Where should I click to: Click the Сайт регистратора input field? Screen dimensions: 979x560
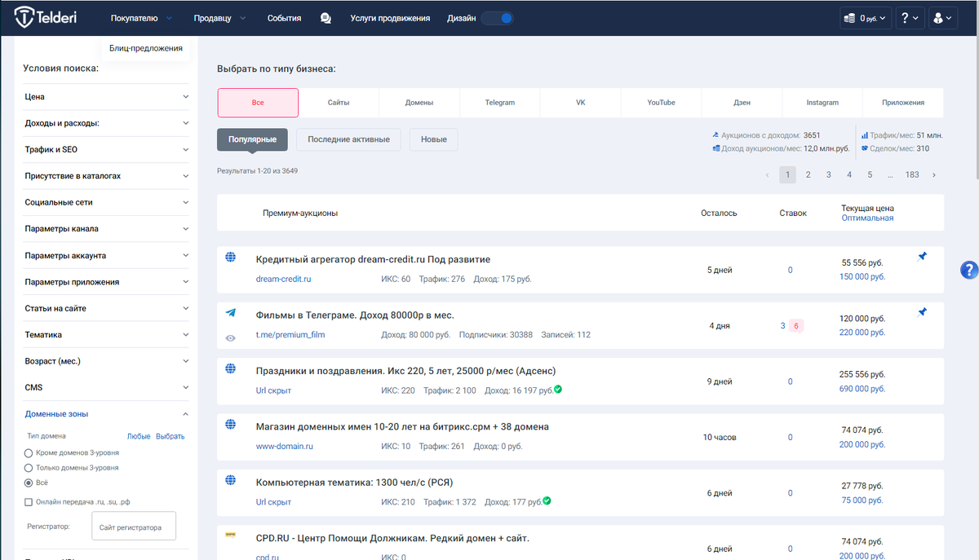134,527
